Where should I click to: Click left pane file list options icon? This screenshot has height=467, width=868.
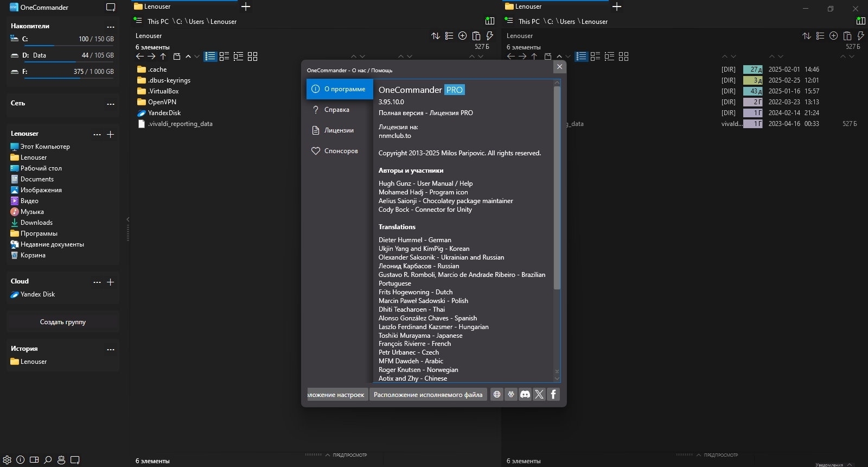coord(449,36)
